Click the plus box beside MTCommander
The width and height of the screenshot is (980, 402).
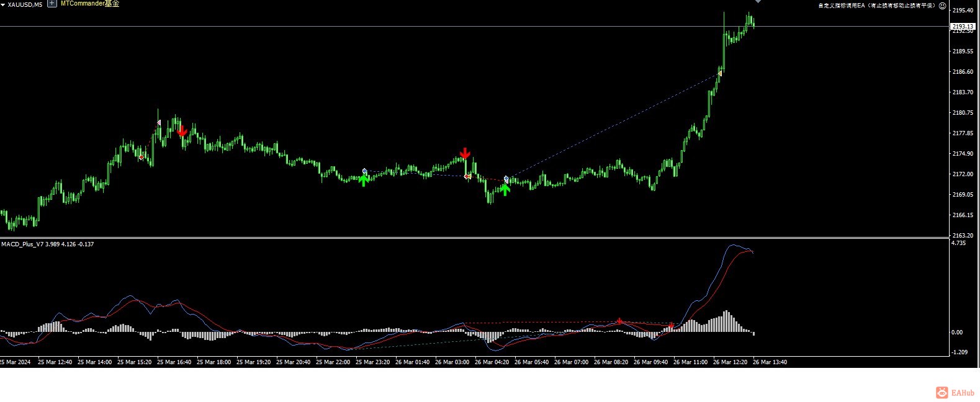click(52, 4)
